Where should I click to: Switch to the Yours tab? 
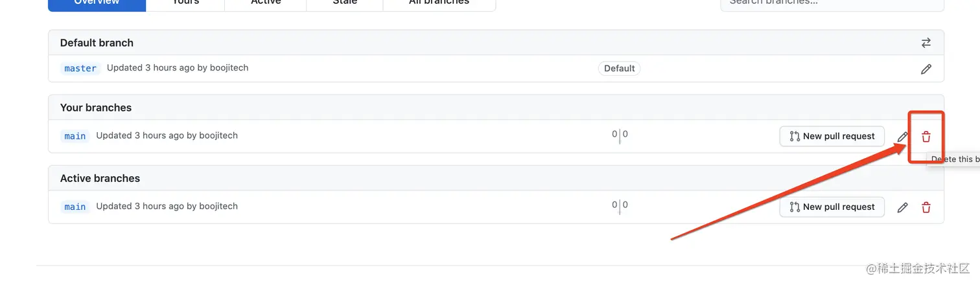(185, 3)
